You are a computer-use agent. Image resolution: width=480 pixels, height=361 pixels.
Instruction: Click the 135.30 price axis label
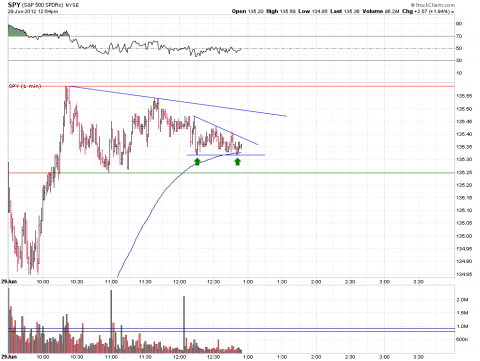(x=464, y=159)
